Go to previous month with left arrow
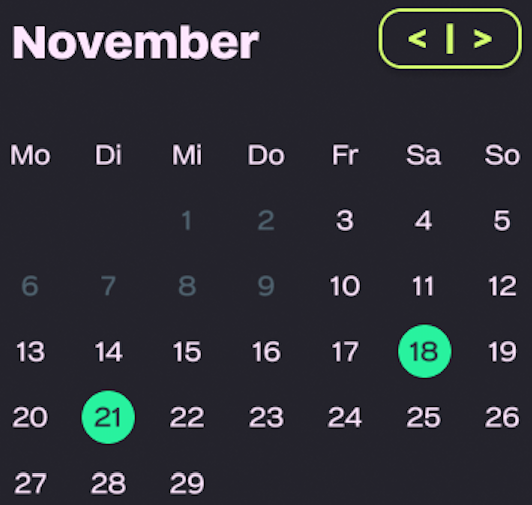 pos(417,39)
